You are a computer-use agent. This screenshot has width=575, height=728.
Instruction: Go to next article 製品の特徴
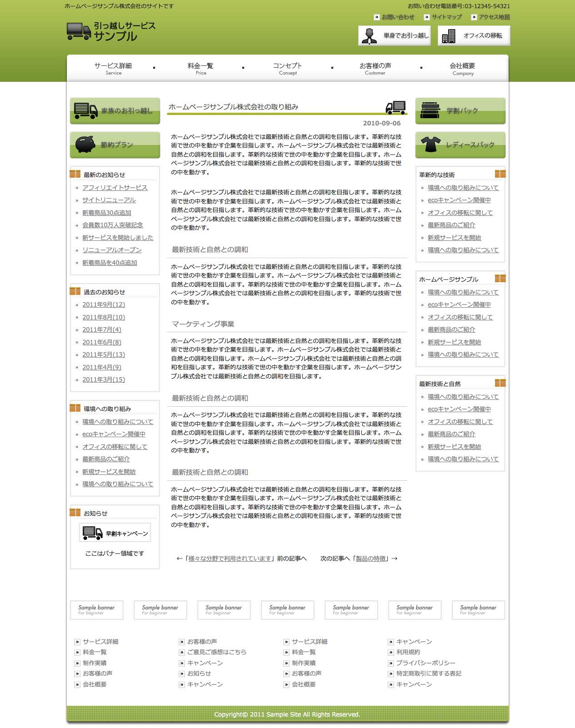(x=370, y=558)
